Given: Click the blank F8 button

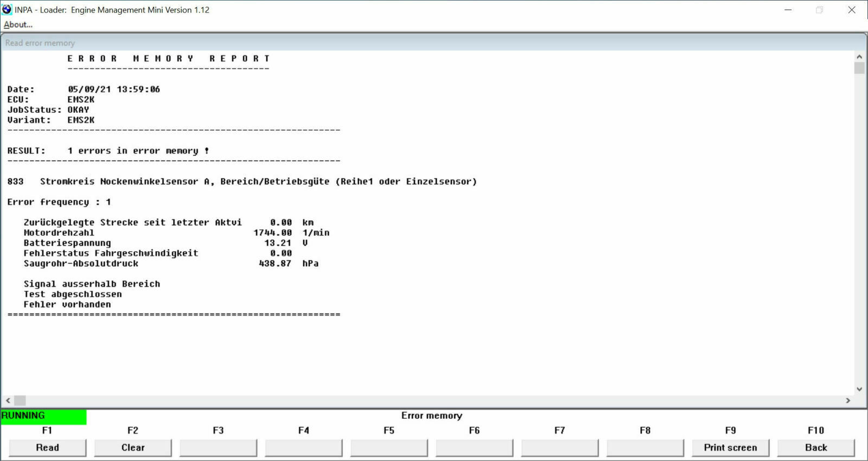Looking at the screenshot, I should click(645, 447).
